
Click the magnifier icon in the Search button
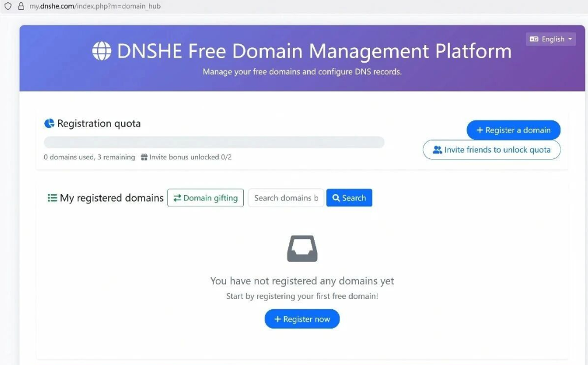click(336, 198)
